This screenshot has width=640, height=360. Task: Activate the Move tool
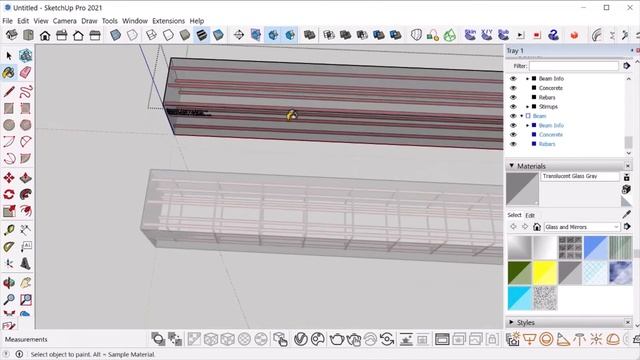(x=9, y=178)
